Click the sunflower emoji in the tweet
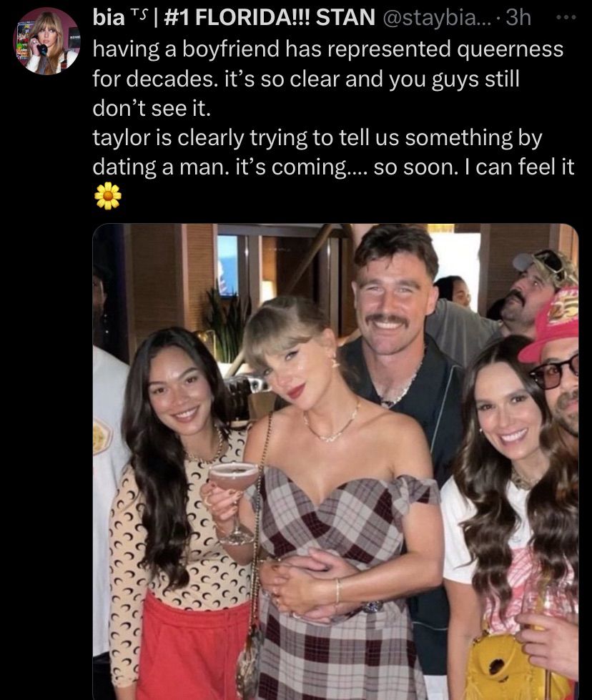Image resolution: width=592 pixels, height=700 pixels. click(108, 195)
